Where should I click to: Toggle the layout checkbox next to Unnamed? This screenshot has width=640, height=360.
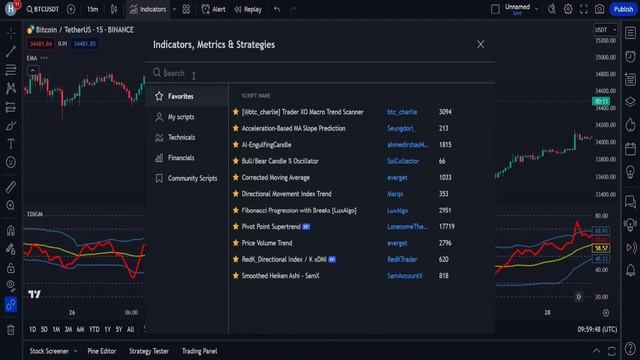coord(495,9)
